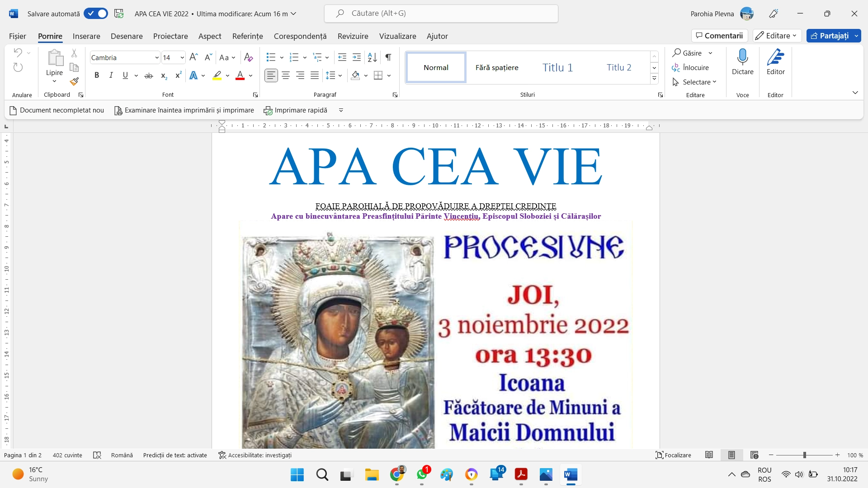
Task: Click in the Căutare search box
Action: click(x=441, y=14)
